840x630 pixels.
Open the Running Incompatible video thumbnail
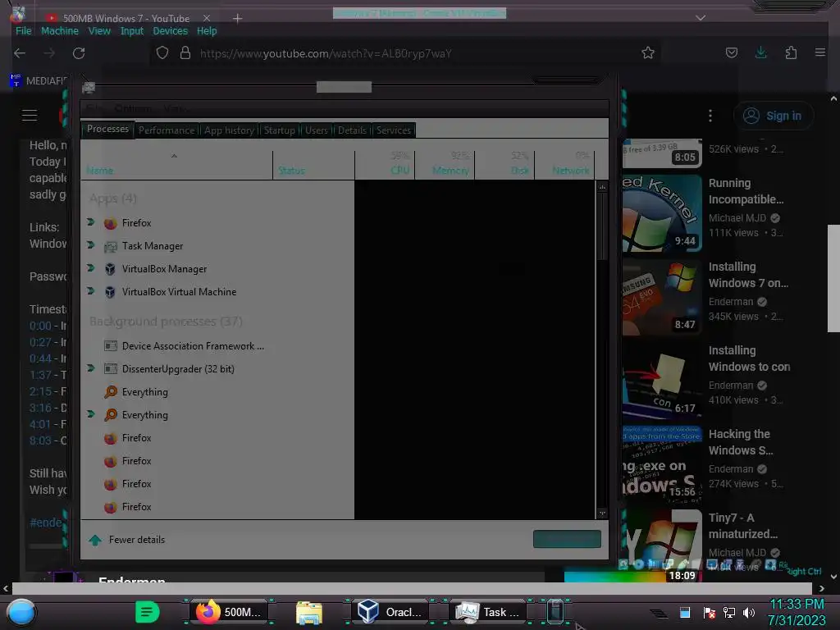(662, 213)
